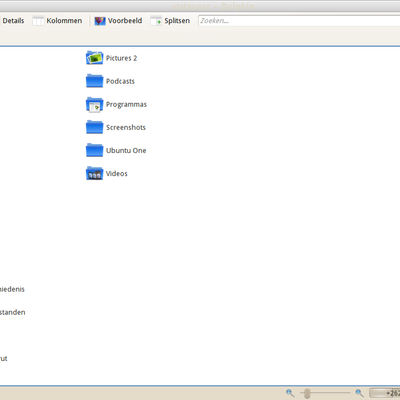Image resolution: width=400 pixels, height=400 pixels.
Task: Click the Pictures 2 folder name
Action: (x=121, y=58)
